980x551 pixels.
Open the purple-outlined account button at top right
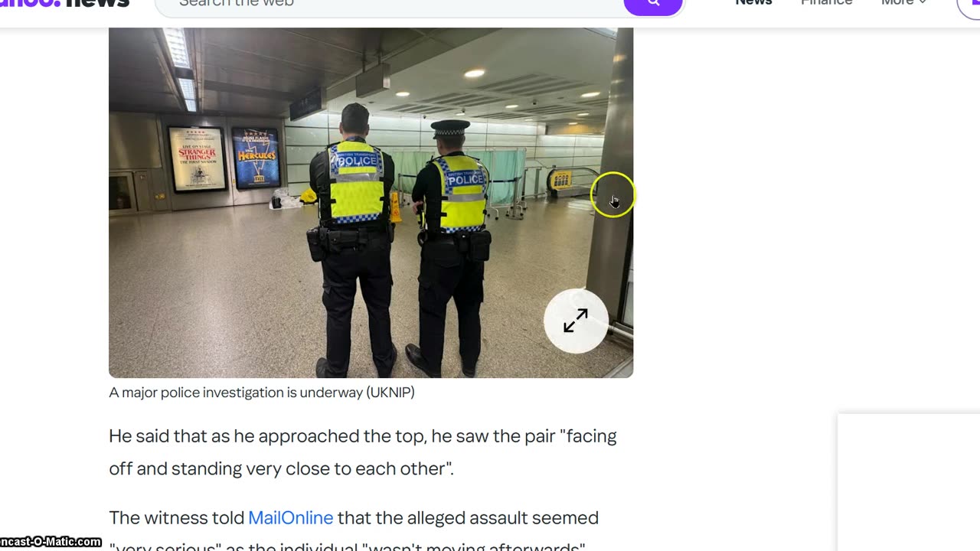tap(969, 6)
